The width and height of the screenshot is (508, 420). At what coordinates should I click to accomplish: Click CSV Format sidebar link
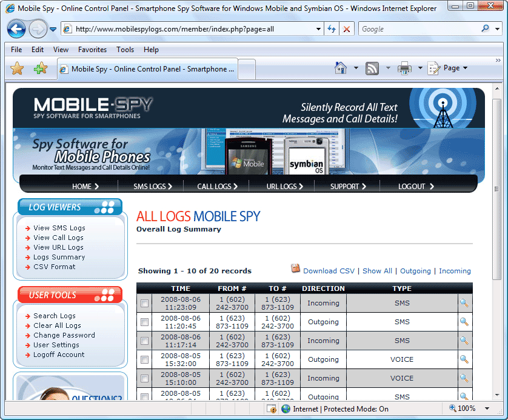[x=54, y=267]
